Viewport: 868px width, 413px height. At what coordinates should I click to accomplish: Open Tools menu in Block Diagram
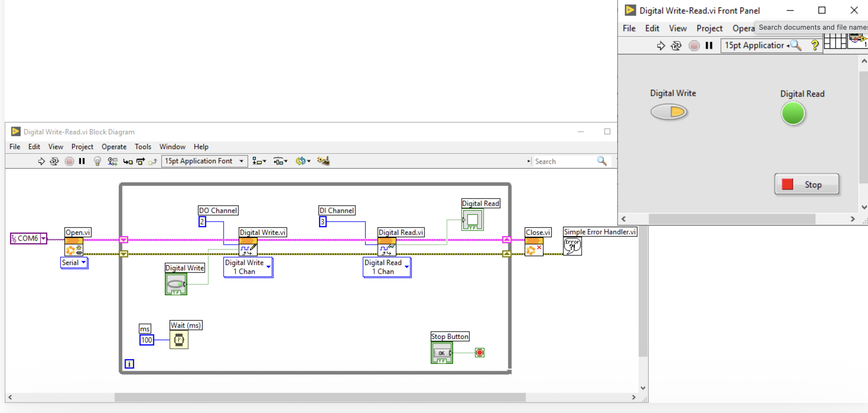tap(143, 147)
